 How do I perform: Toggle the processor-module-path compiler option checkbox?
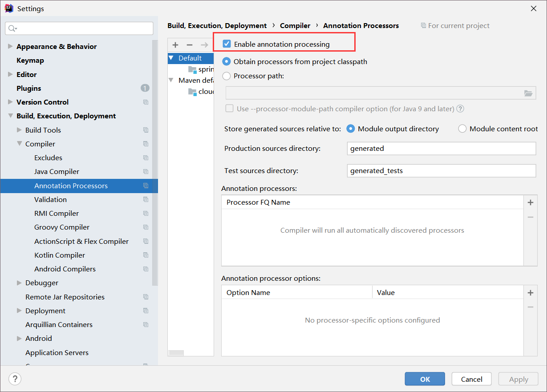[x=230, y=109]
